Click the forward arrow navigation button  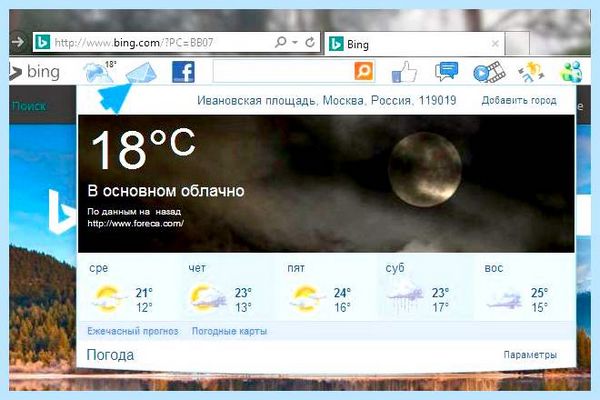click(18, 42)
